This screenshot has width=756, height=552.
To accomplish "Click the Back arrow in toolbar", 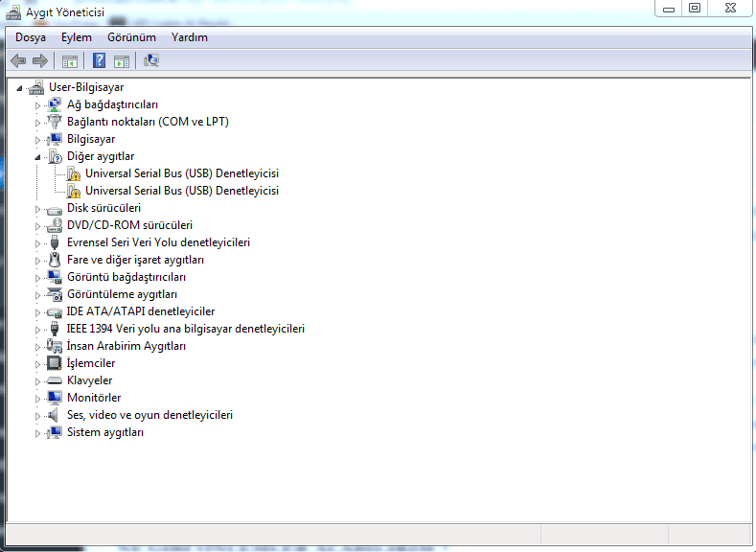I will click(x=18, y=61).
